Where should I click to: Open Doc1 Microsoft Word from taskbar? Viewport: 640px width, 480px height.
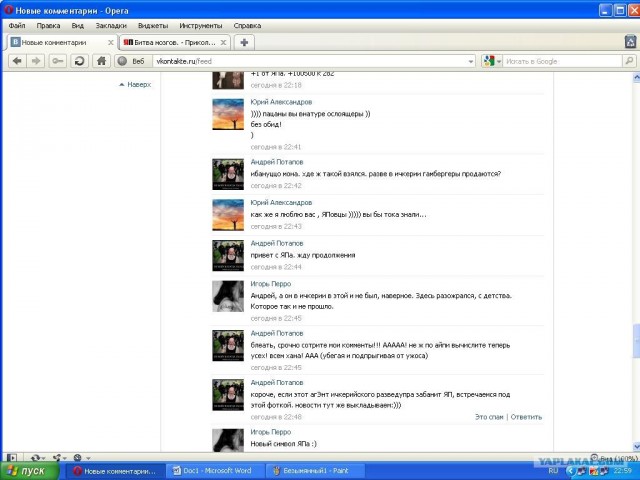[215, 470]
